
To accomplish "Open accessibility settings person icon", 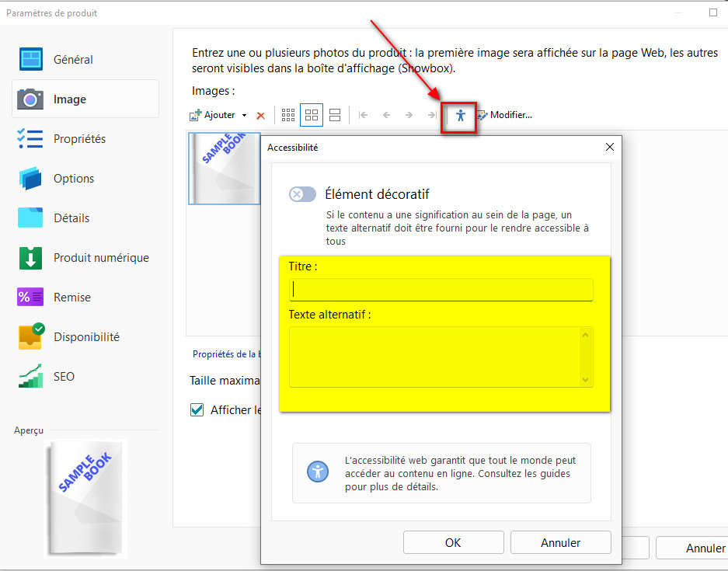I will (x=460, y=116).
